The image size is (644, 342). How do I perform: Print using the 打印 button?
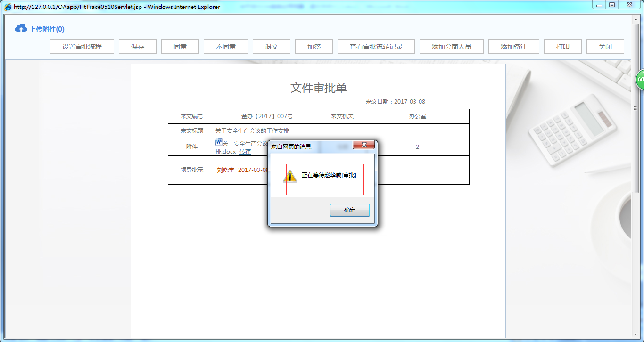(563, 47)
